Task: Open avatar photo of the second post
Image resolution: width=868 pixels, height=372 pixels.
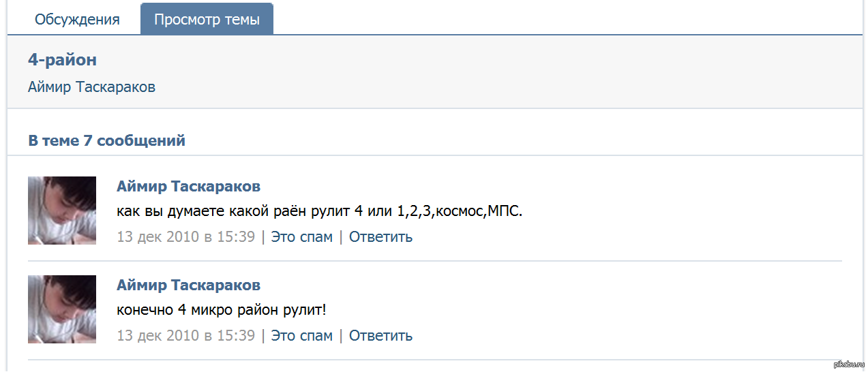Action: coord(62,309)
